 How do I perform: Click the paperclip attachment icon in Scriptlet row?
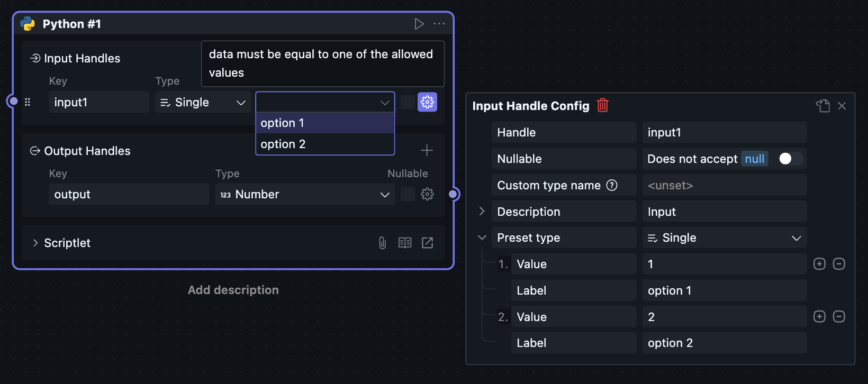(x=382, y=243)
